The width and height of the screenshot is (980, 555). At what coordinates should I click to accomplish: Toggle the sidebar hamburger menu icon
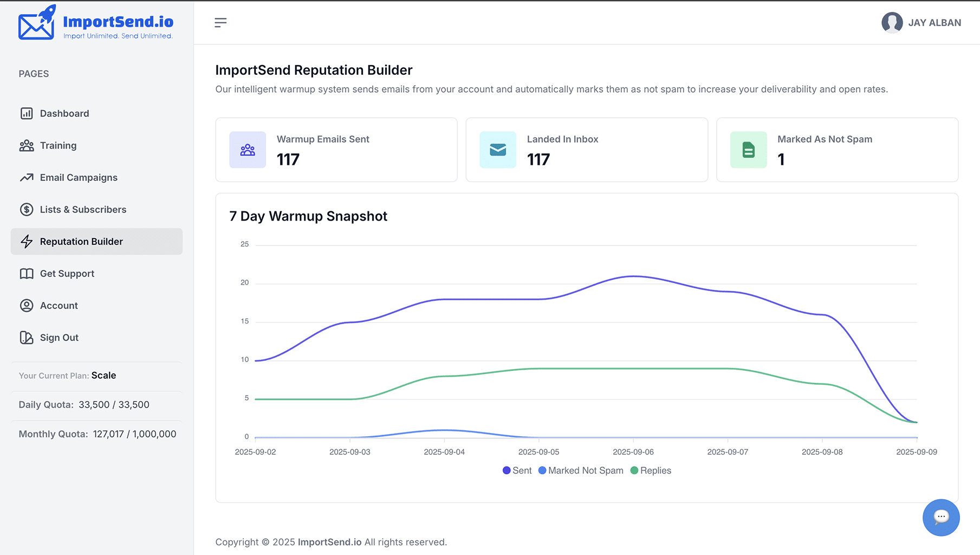click(x=220, y=22)
